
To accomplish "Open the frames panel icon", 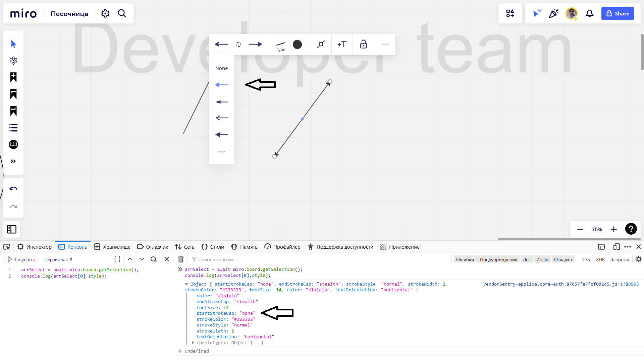I will (x=12, y=229).
